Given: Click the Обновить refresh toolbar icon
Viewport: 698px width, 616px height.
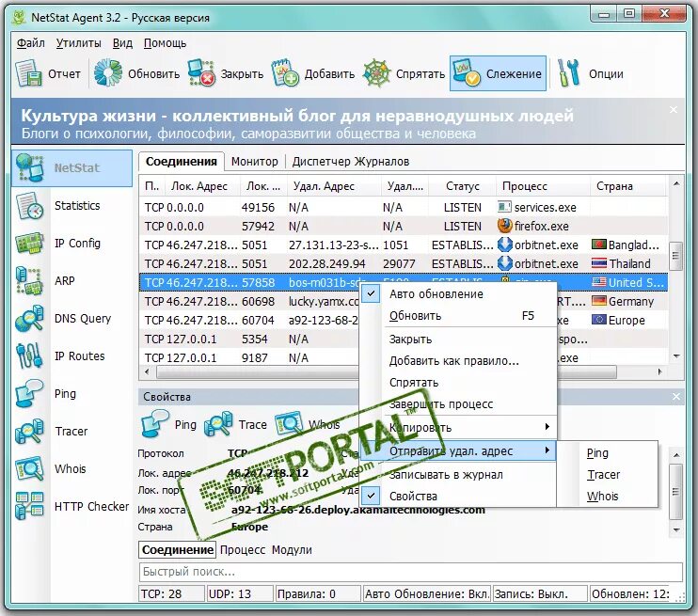Looking at the screenshot, I should tap(108, 73).
